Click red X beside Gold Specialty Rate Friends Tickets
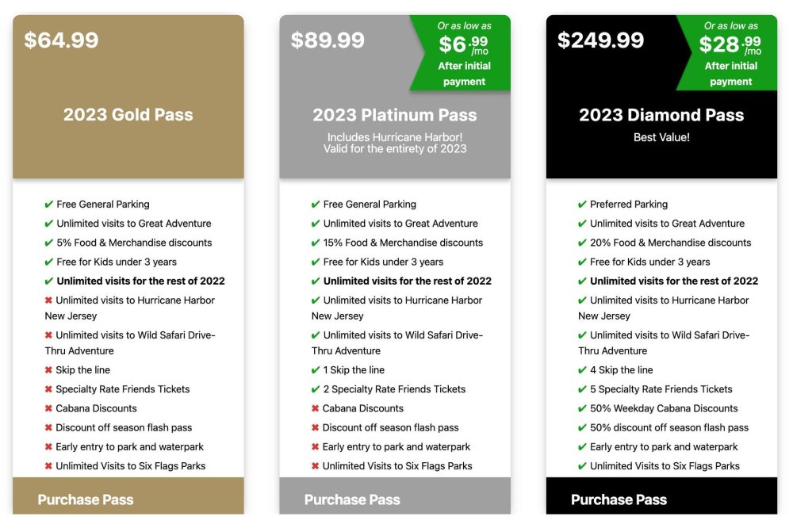The height and width of the screenshot is (532, 793). click(x=48, y=389)
